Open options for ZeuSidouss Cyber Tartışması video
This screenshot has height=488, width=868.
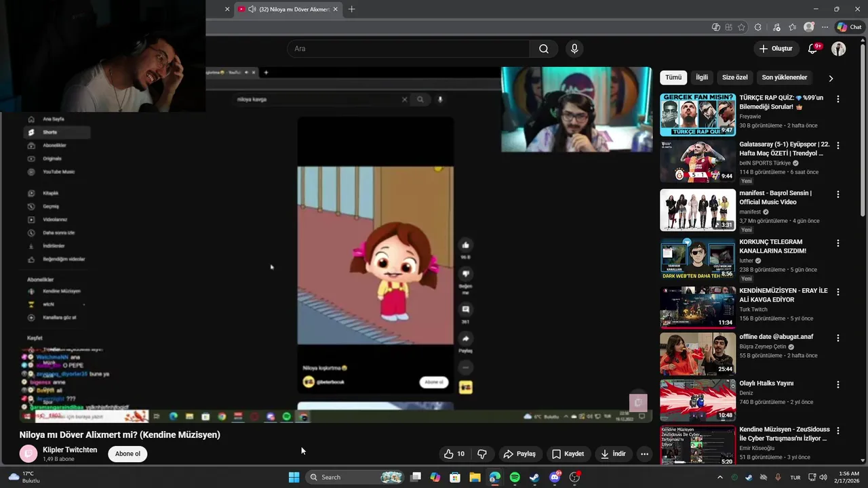point(838,431)
